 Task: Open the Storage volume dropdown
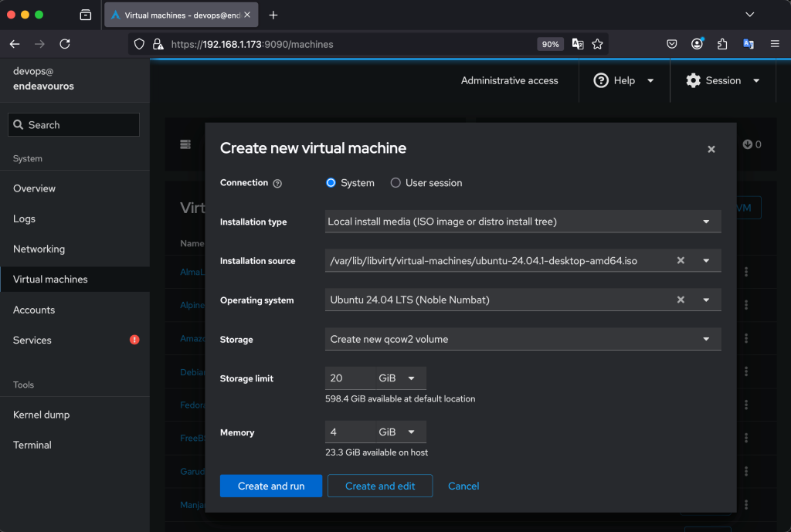[x=523, y=339]
